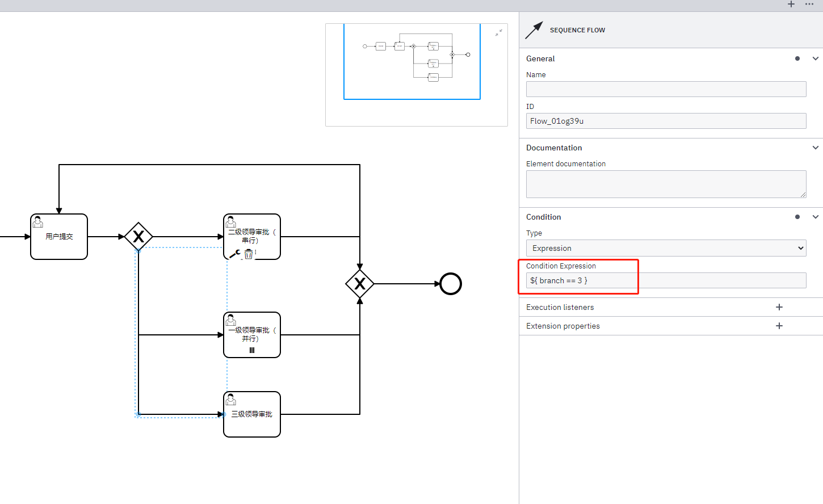
Task: Open the three-dots menu in the top bar
Action: point(809,4)
